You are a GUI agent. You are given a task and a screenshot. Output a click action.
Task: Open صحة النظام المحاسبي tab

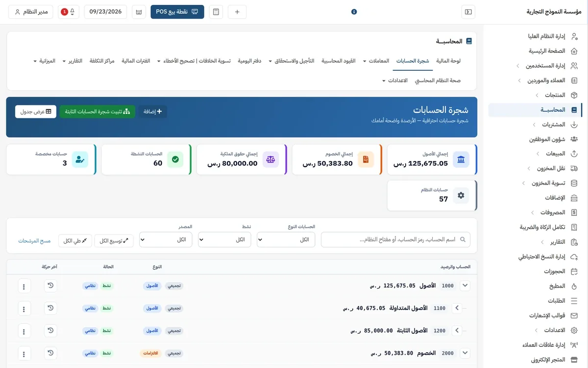(438, 80)
